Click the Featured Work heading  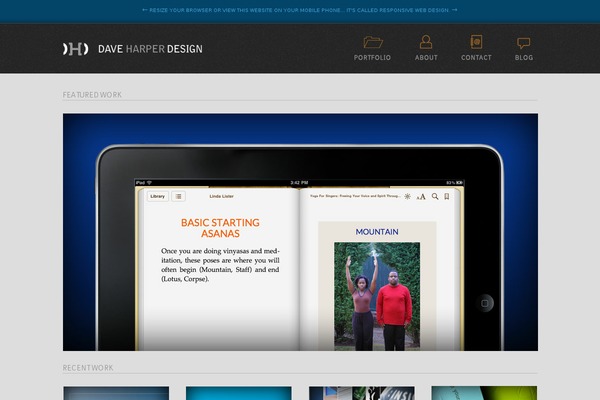pos(92,95)
